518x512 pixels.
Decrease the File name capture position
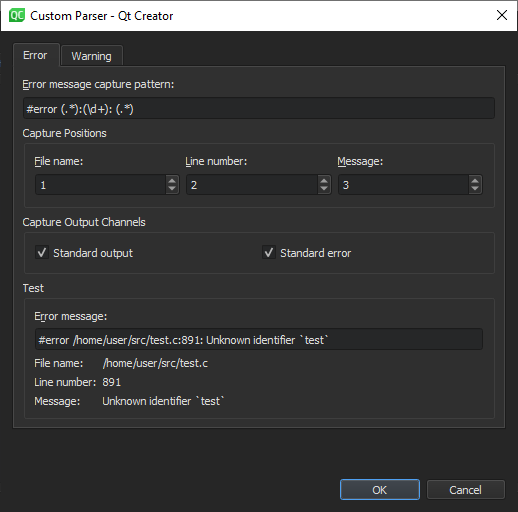[172, 189]
